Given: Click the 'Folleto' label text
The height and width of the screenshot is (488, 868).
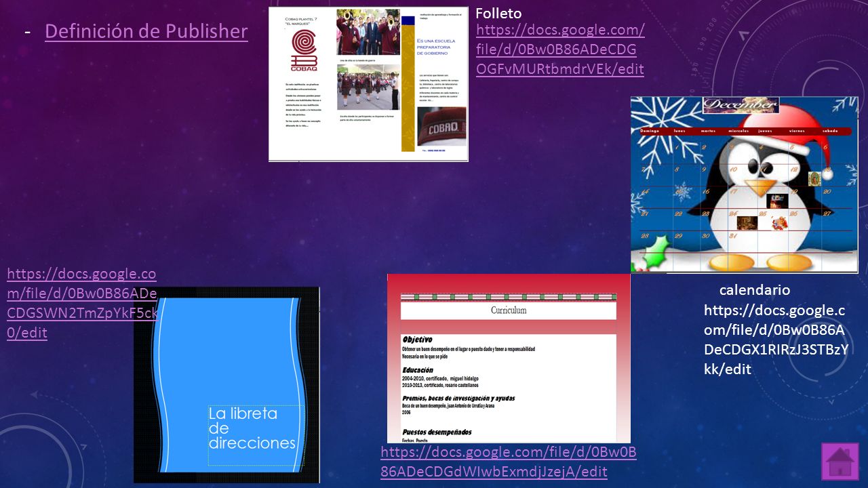Looking at the screenshot, I should click(499, 13).
